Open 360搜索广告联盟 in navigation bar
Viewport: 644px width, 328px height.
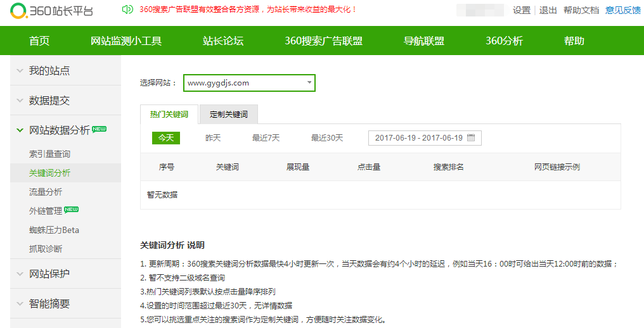323,41
